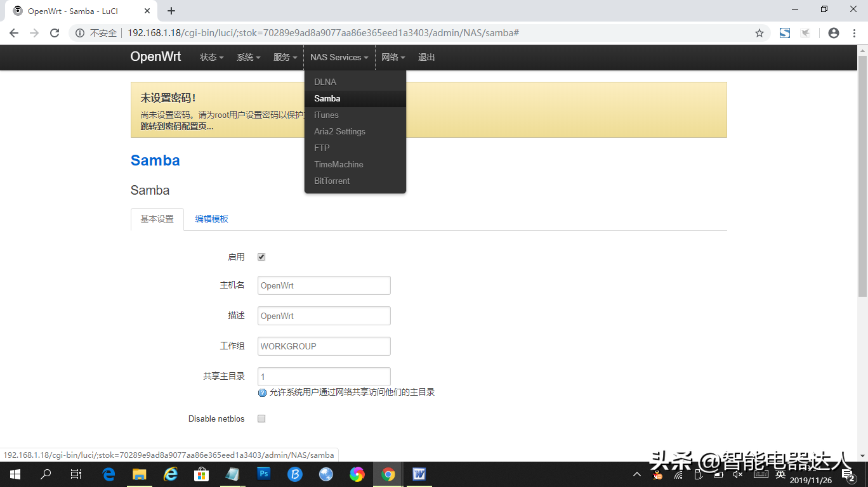Open File Explorer from the taskbar
The height and width of the screenshot is (487, 868).
[140, 474]
